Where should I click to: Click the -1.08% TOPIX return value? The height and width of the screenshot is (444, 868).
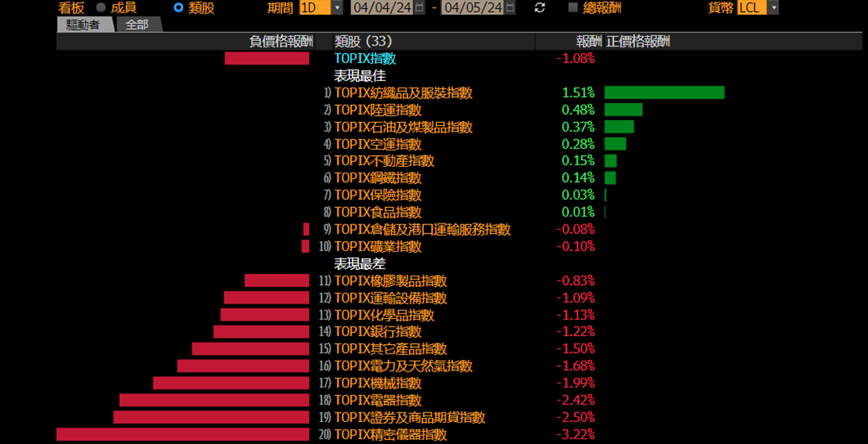[x=576, y=58]
